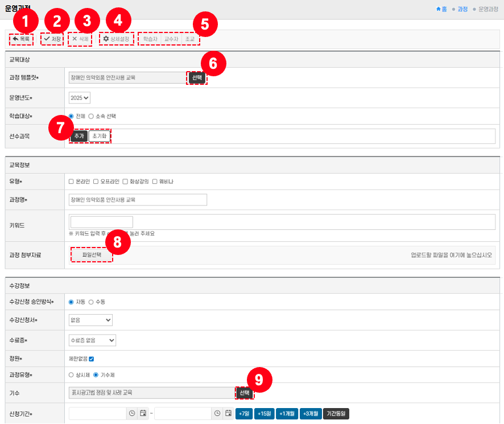Open the 운영년도 2025 dropdown

[x=80, y=98]
